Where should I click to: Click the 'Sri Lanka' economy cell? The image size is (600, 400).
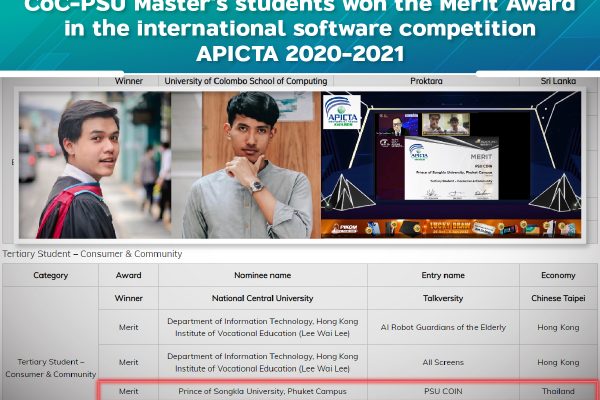558,81
